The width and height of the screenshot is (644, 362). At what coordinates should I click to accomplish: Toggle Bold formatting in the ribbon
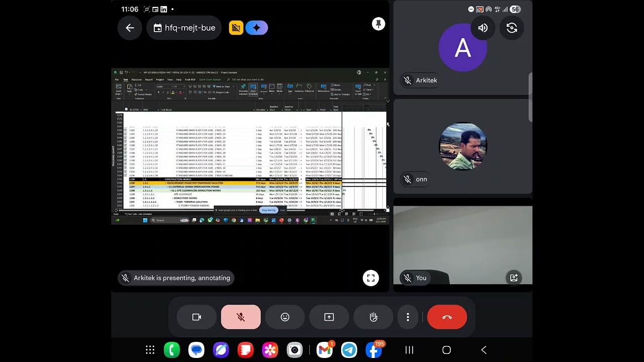158,93
